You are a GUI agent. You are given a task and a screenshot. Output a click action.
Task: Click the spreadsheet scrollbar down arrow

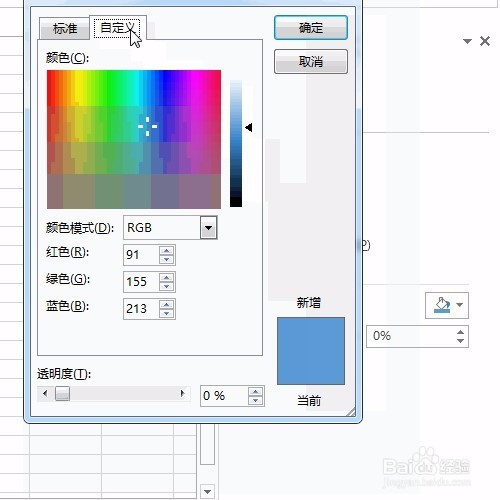(207, 492)
